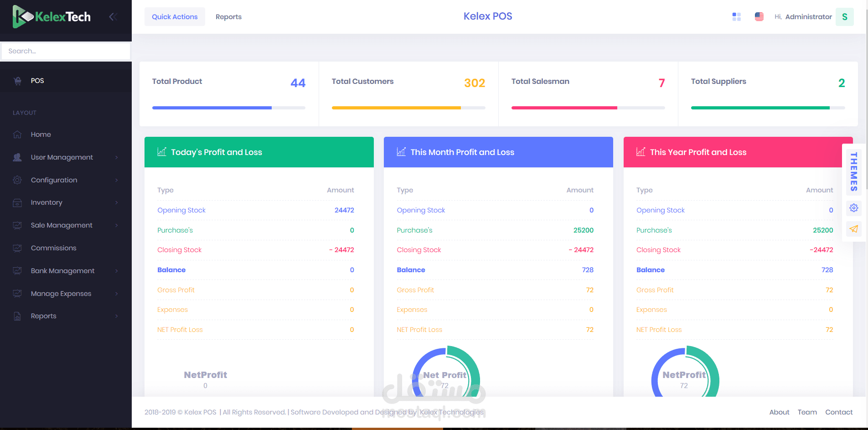Viewport: 868px width, 430px height.
Task: Open theme settings gear icon
Action: pos(854,208)
